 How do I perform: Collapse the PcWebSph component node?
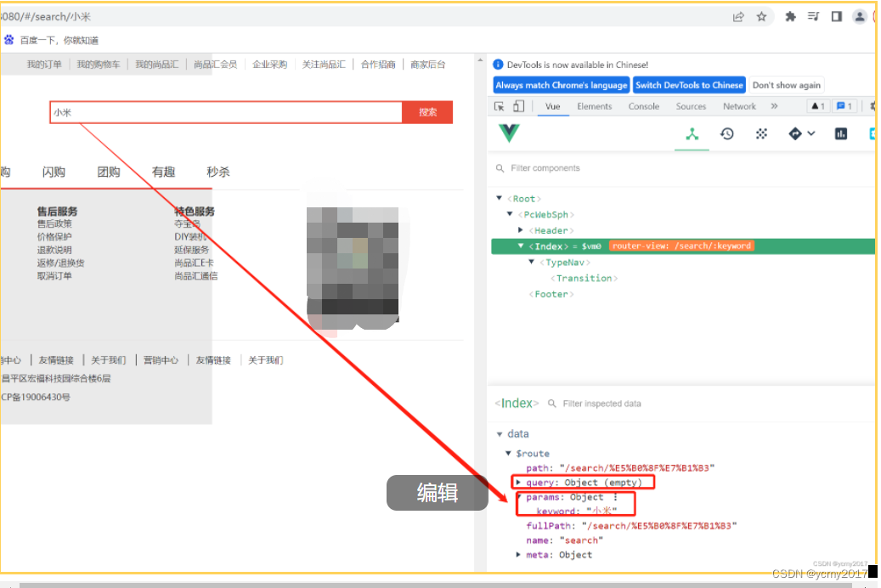point(510,214)
